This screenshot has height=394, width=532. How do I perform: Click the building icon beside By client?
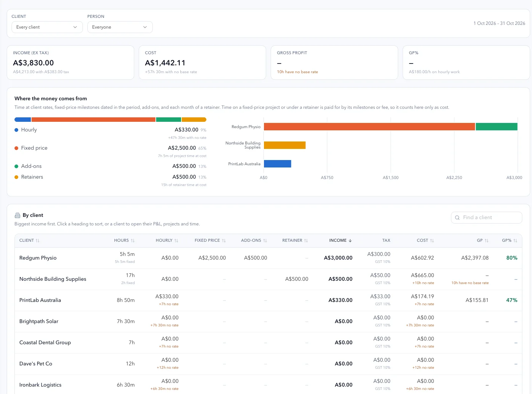pos(17,215)
